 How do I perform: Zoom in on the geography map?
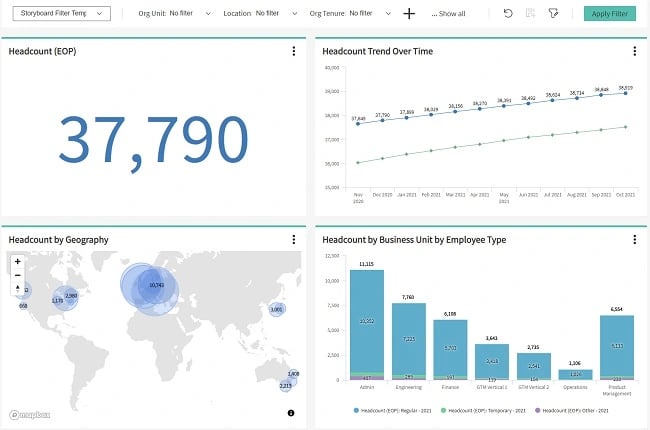pos(17,262)
